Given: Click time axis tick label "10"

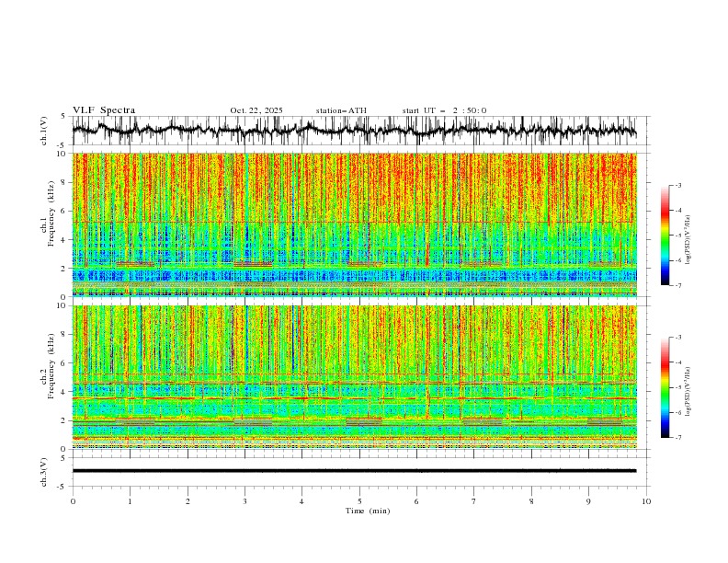Looking at the screenshot, I should pyautogui.click(x=646, y=501).
